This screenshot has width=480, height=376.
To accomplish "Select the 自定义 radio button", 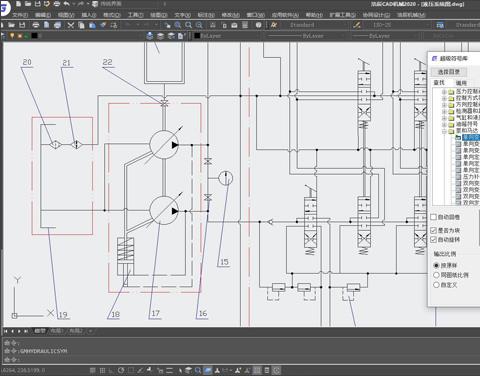I will [436, 285].
